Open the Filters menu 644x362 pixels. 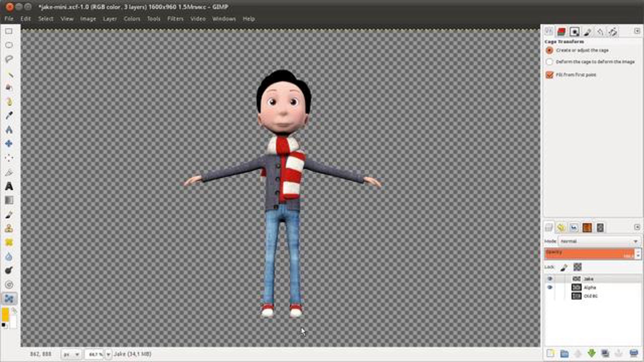[x=175, y=19]
